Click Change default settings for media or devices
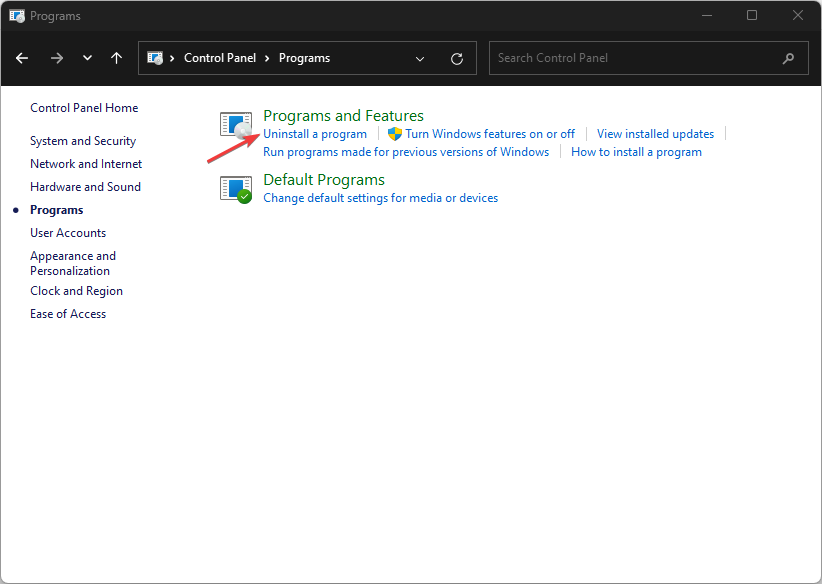The height and width of the screenshot is (584, 822). [x=381, y=198]
